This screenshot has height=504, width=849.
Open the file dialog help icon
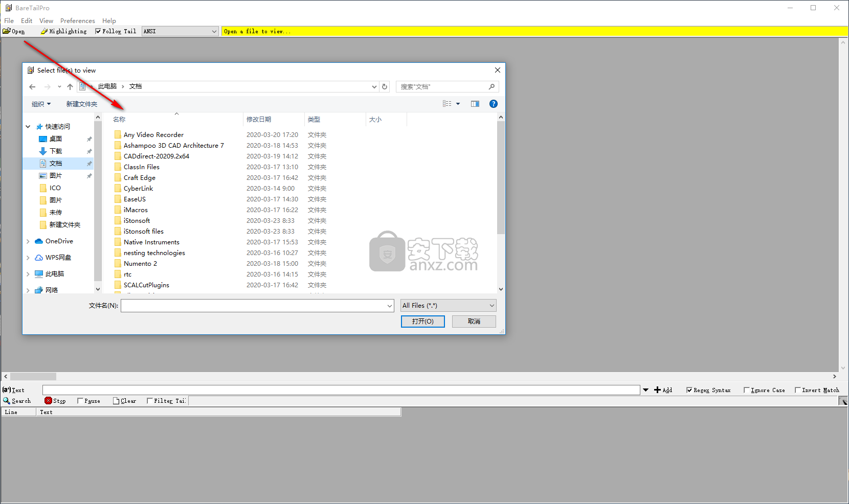[x=494, y=104]
